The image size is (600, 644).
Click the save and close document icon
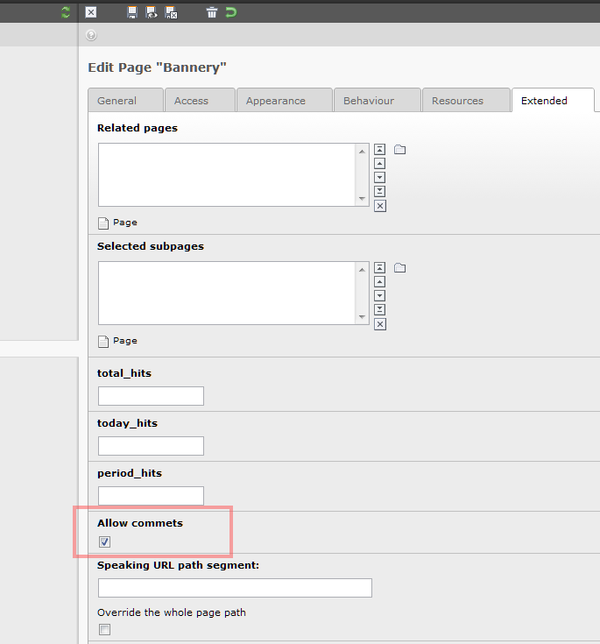tap(171, 12)
